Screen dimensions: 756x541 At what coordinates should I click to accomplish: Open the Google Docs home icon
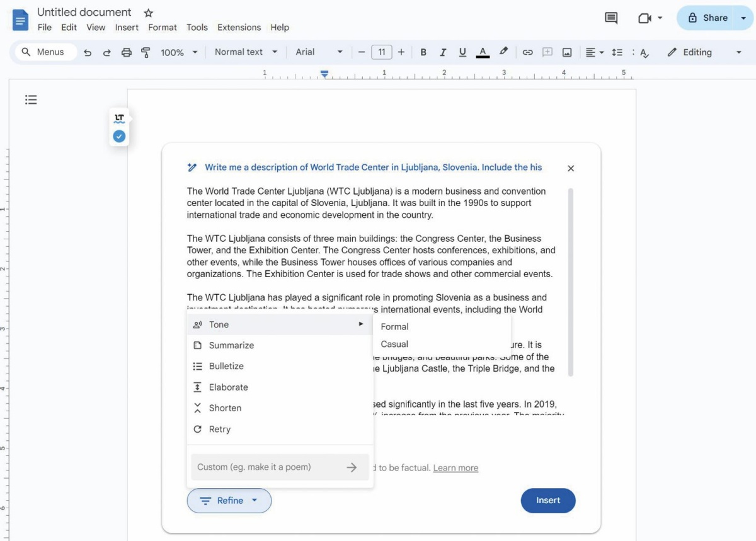click(21, 20)
